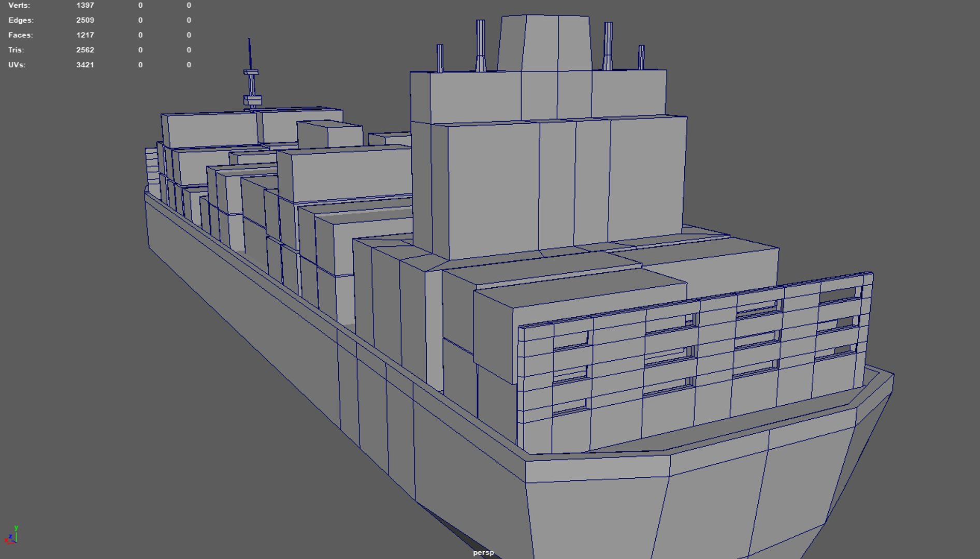Screen dimensions: 980x559
Task: Click the Tris: label in heads-up display
Action: click(16, 50)
